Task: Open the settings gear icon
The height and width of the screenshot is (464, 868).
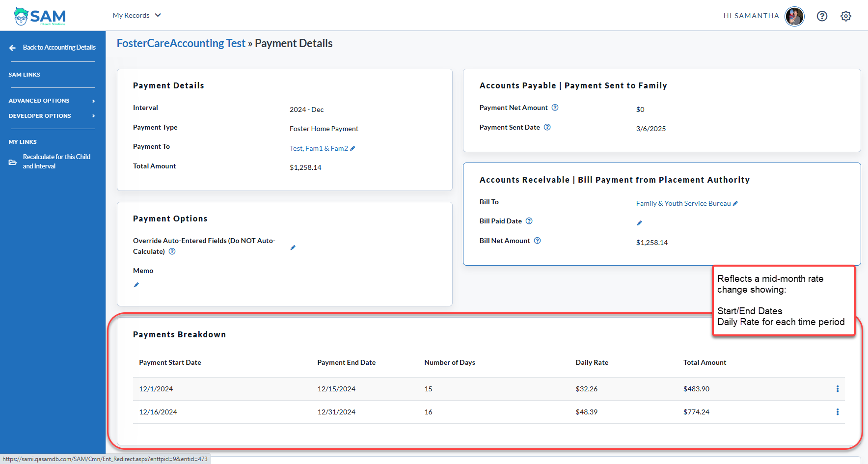Action: click(846, 16)
